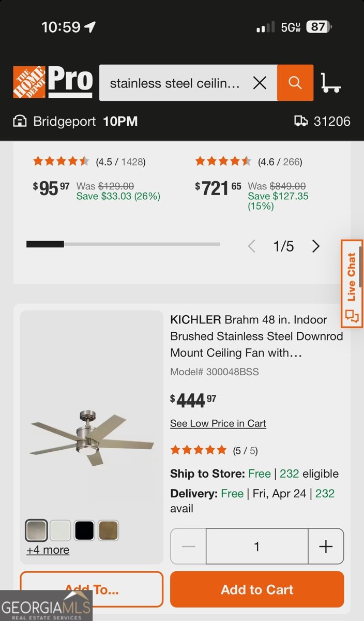Open the Home Depot Pro logo homepage
364x621 pixels.
[x=53, y=82]
